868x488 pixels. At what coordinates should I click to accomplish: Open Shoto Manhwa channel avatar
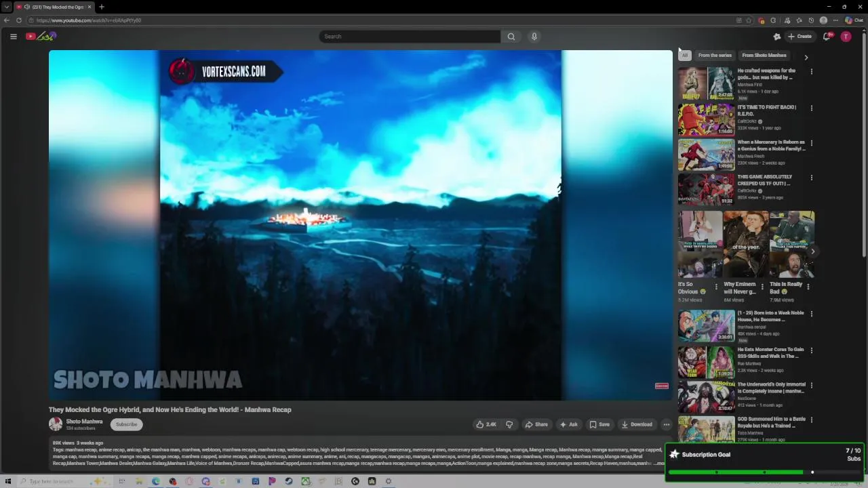click(x=56, y=424)
